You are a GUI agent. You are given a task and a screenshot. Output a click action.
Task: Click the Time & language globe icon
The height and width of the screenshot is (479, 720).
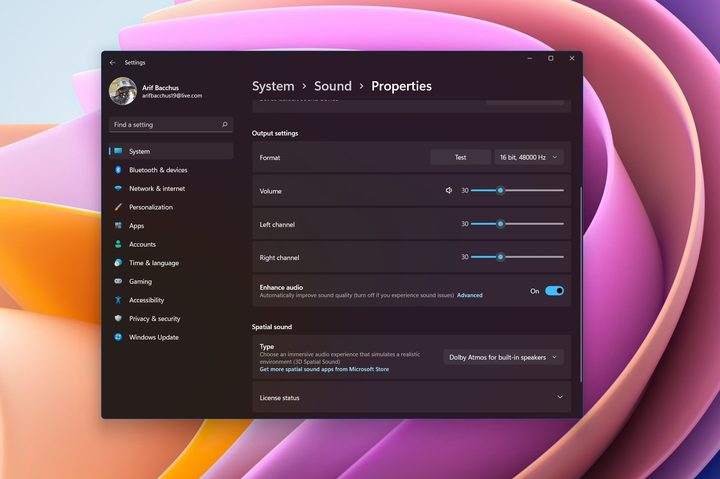click(x=118, y=263)
